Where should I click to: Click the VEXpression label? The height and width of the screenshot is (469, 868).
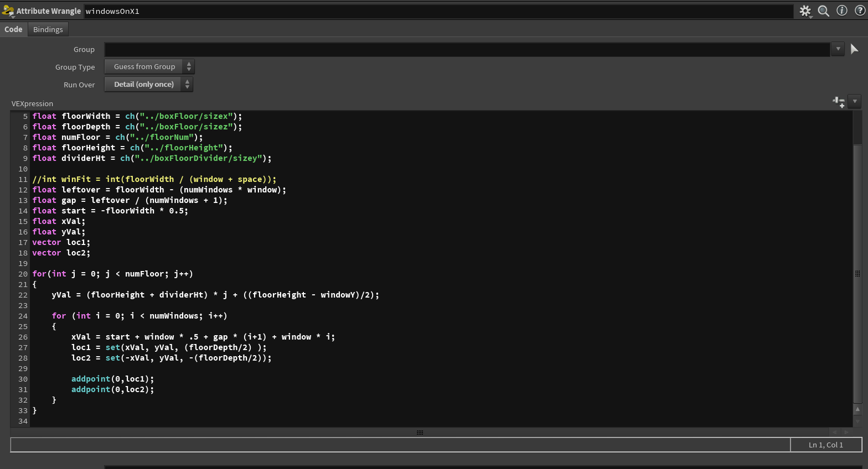point(32,103)
